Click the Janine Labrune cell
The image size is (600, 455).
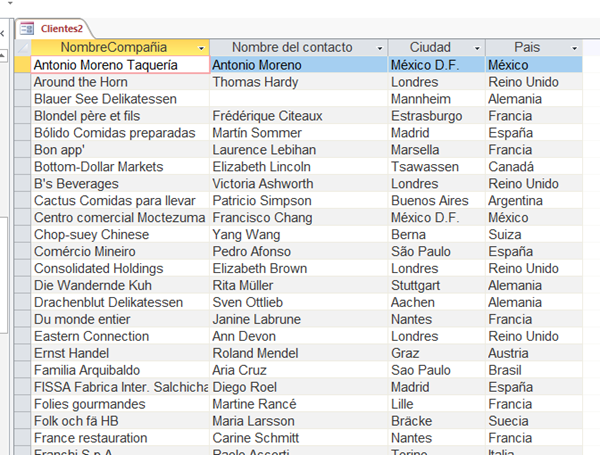point(299,319)
